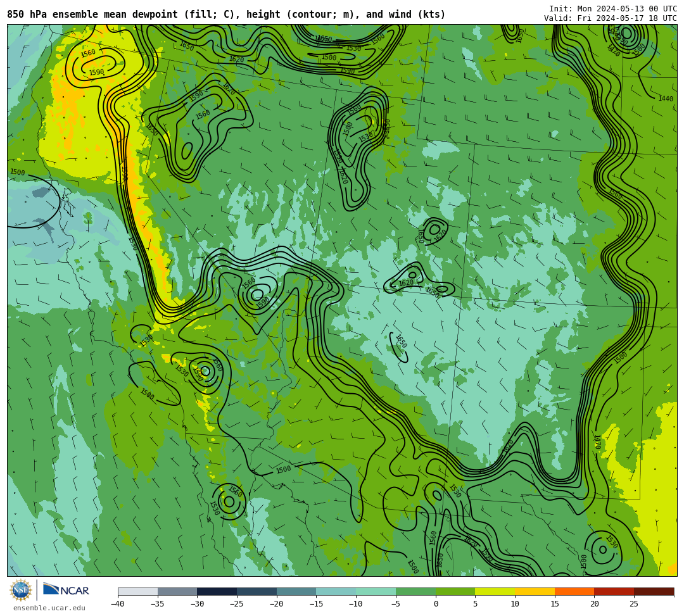Pick the orange 15 to 20 colorbar segment
684x616 pixels.
coord(574,591)
